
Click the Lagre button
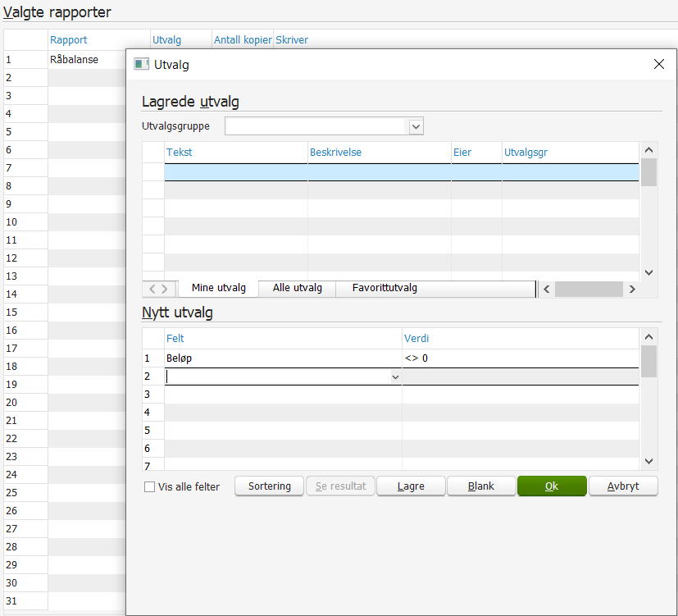[411, 486]
